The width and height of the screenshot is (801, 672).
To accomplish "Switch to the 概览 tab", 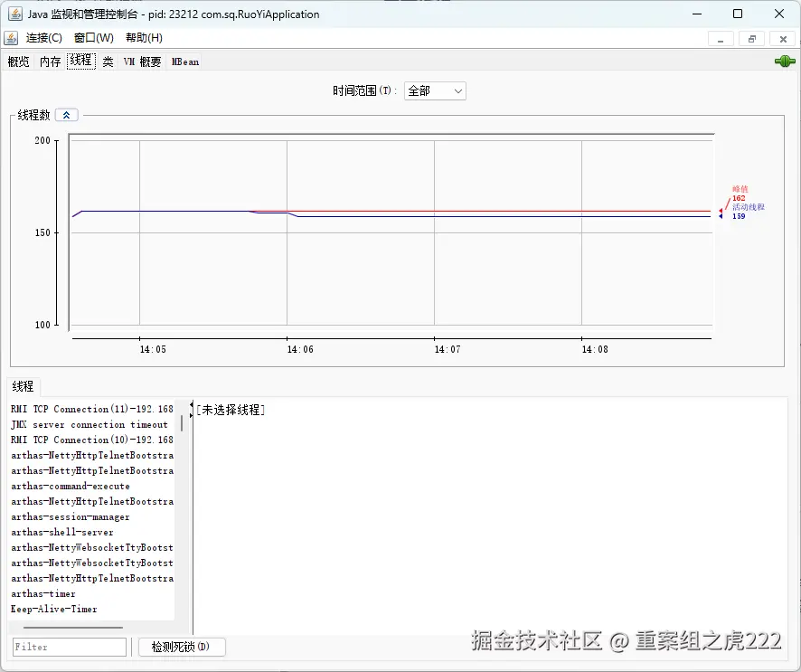I will click(18, 62).
